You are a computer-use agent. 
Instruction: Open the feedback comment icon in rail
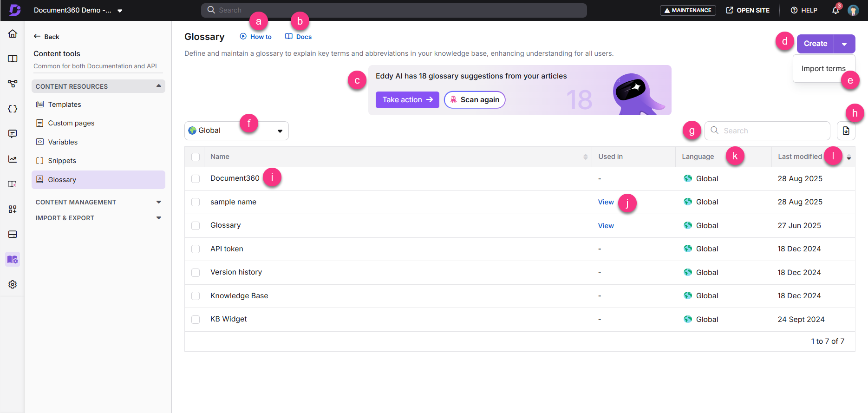(x=13, y=134)
